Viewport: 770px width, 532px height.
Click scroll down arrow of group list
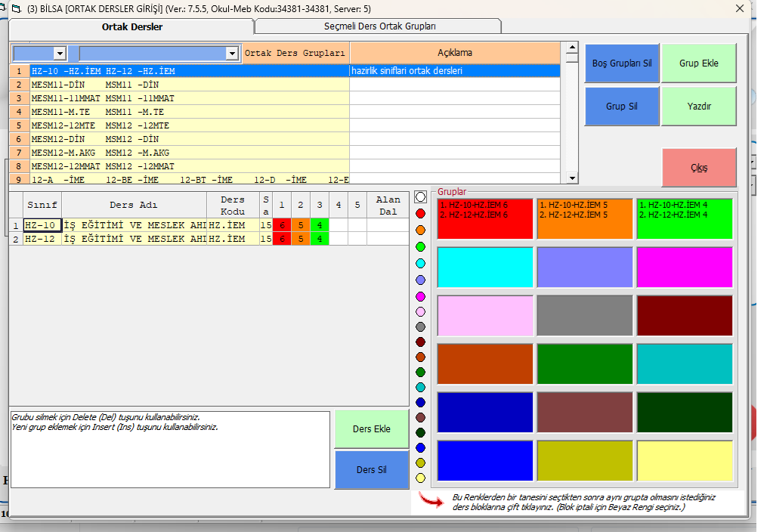[571, 178]
